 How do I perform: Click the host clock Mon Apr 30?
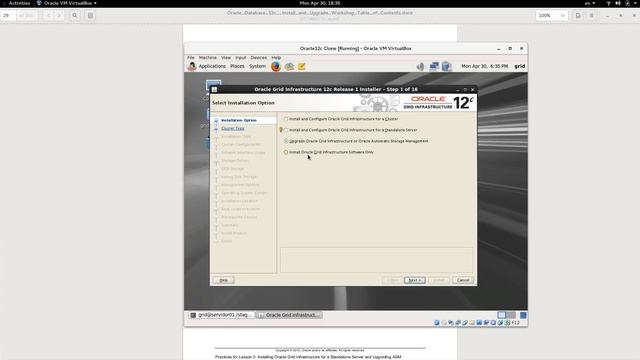coord(320,3)
